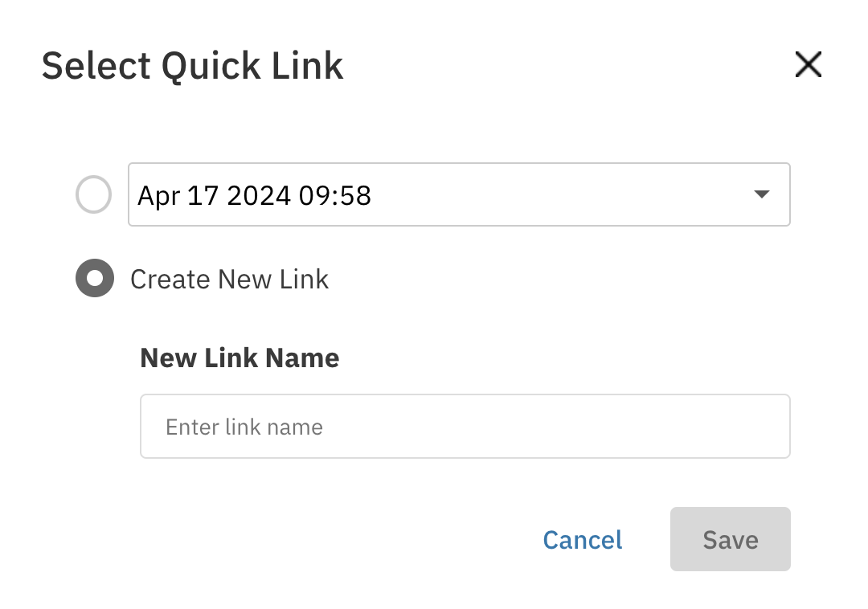868x609 pixels.
Task: Click the gray Save button
Action: tap(730, 539)
